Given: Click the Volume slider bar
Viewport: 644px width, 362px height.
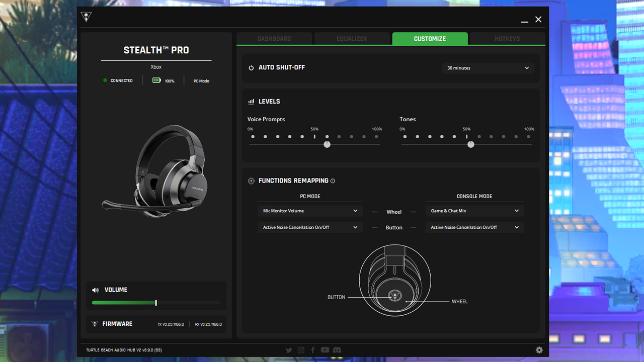Looking at the screenshot, I should (156, 303).
